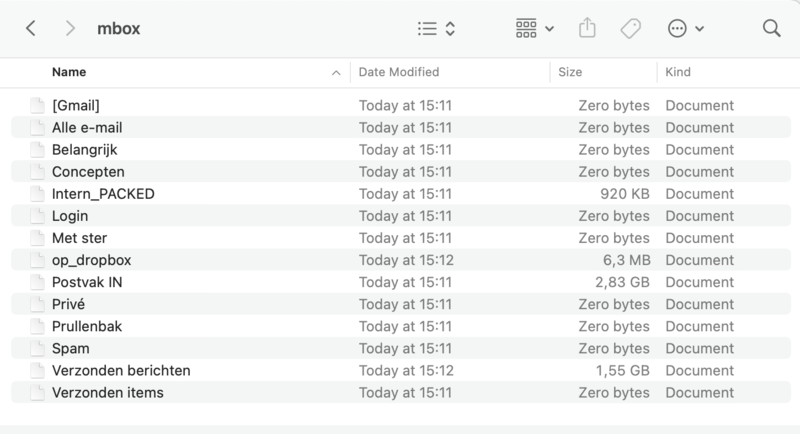The width and height of the screenshot is (800, 434).
Task: Select the Intern_PACKED file icon
Action: (x=38, y=194)
